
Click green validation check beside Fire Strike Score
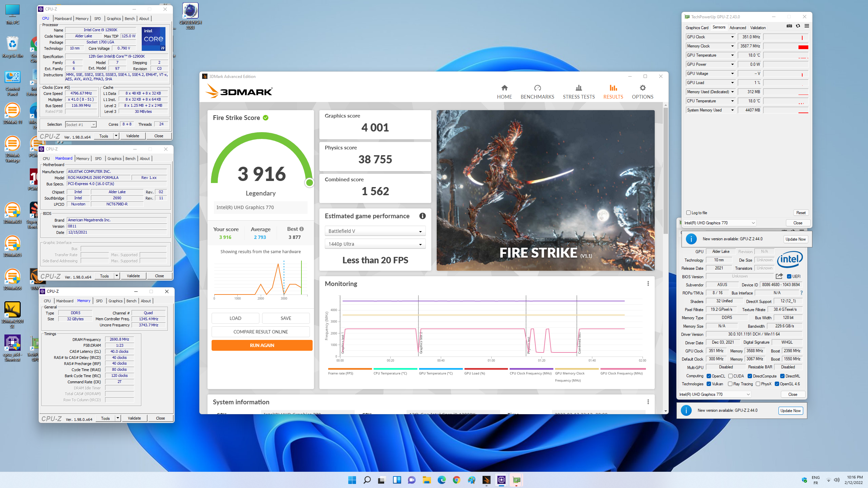tap(265, 118)
